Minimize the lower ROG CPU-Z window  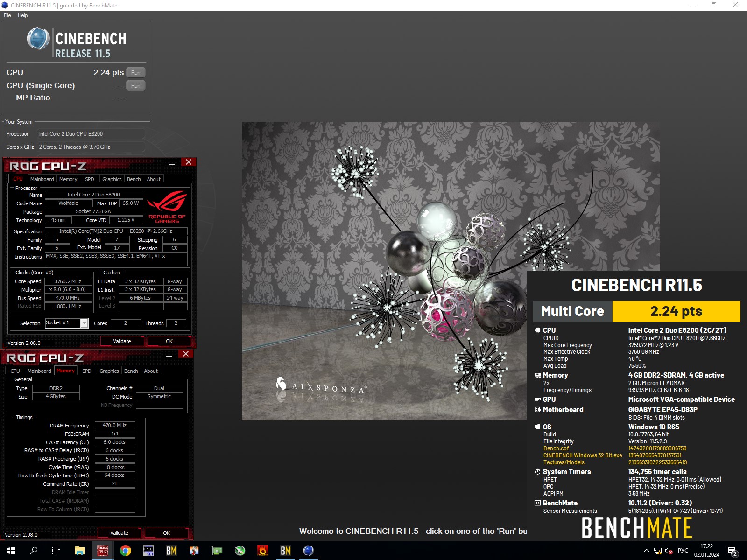[169, 355]
